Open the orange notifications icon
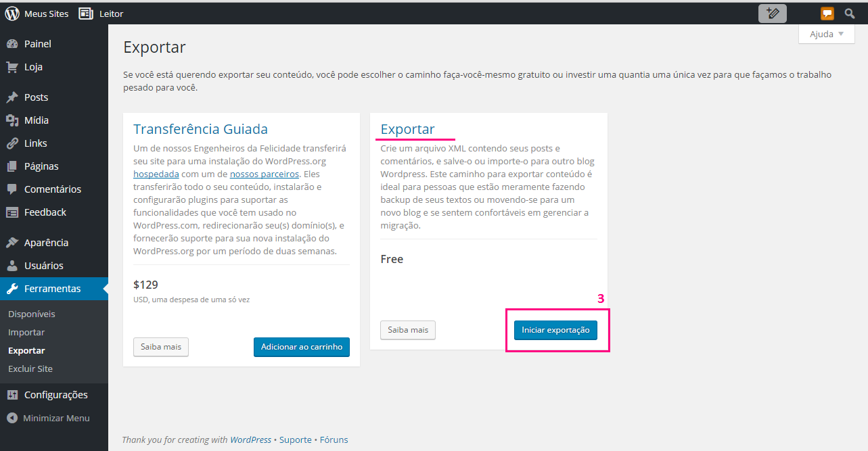Screen dimensions: 868x451 827,14
